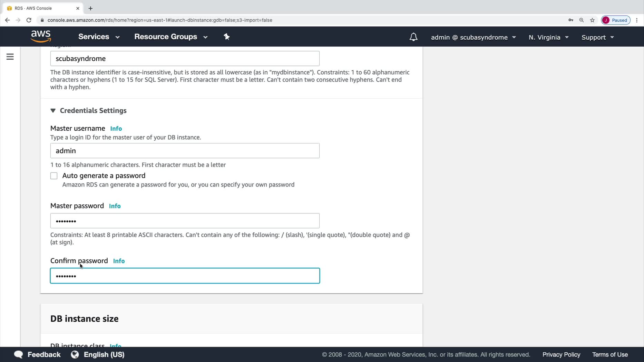Click the saved password key icon
This screenshot has height=362, width=644.
coord(570,20)
